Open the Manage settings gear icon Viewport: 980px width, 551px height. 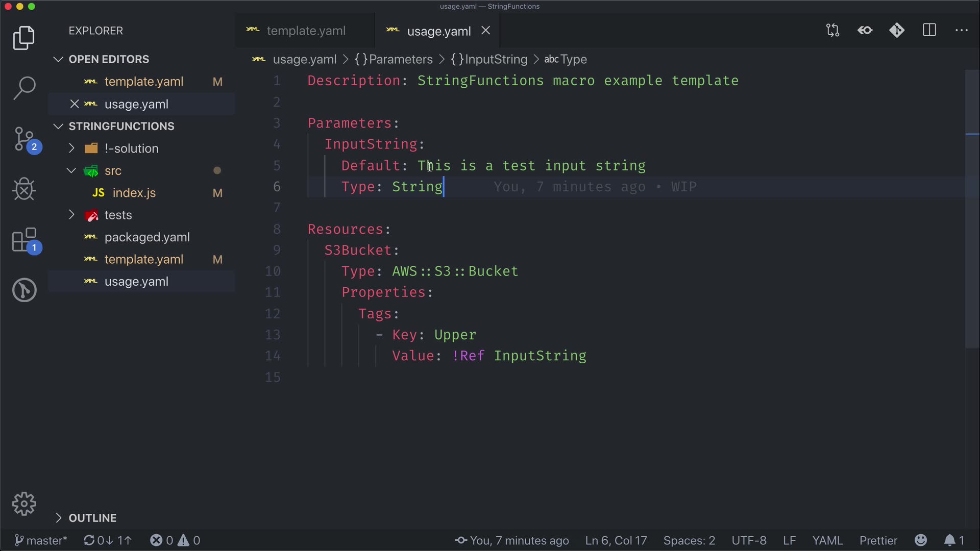click(24, 504)
